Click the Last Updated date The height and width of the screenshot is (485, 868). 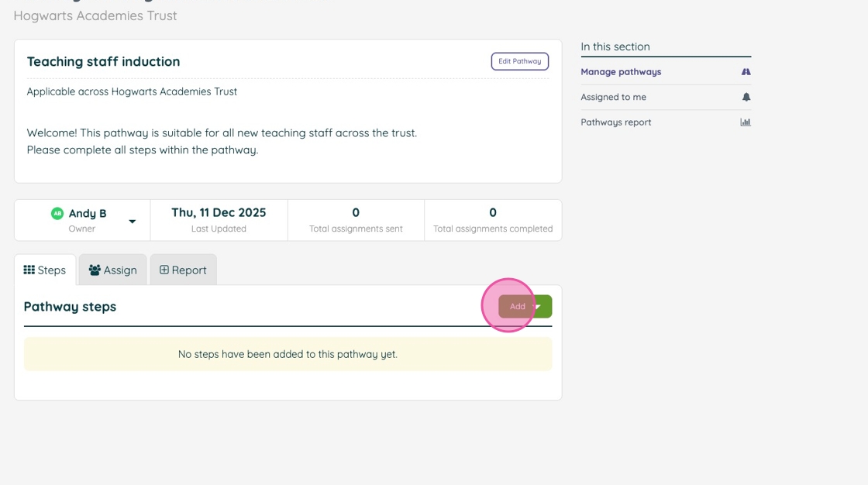[219, 212]
